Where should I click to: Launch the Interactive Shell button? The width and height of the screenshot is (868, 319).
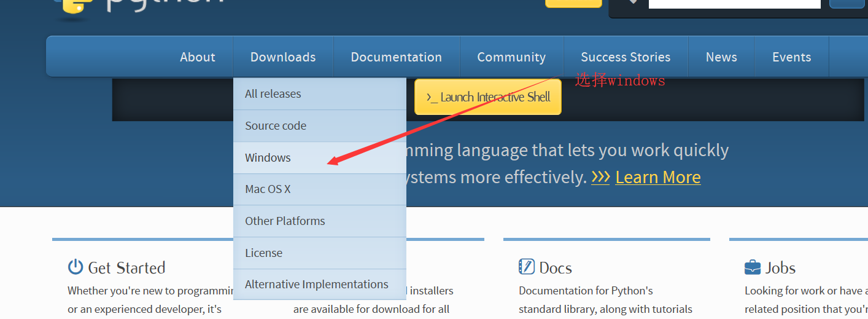[488, 97]
